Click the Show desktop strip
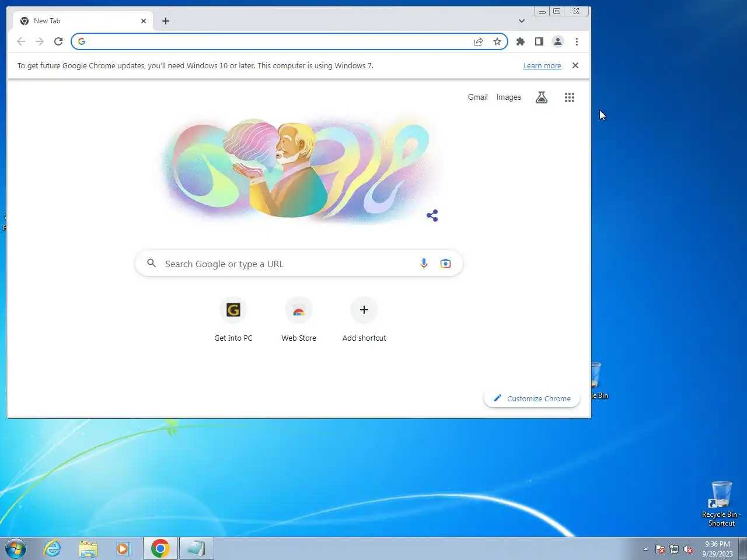This screenshot has width=747, height=560. 743,548
